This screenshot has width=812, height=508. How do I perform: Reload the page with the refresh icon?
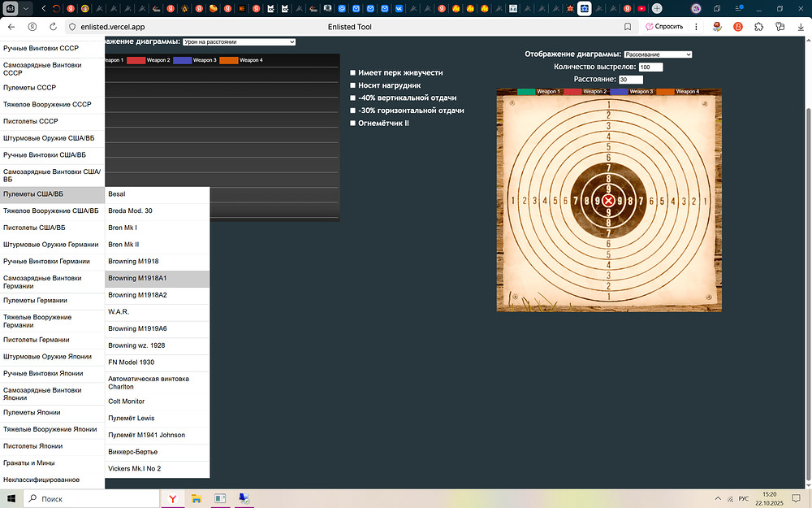[53, 26]
